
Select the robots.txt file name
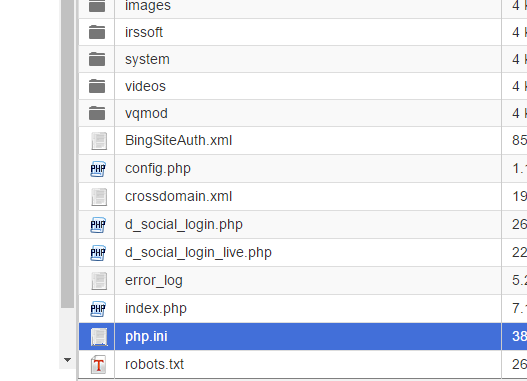[155, 364]
